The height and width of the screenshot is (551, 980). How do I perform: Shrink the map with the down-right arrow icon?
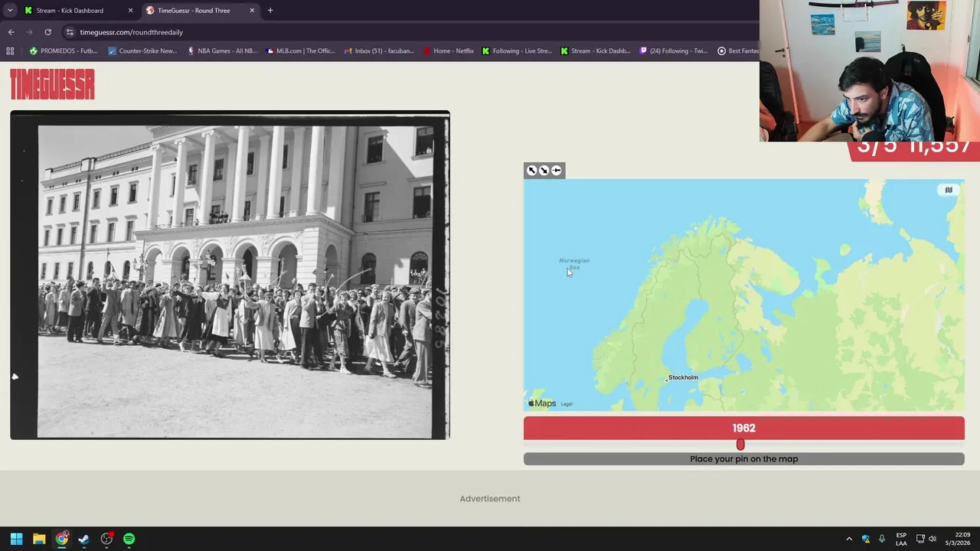click(544, 171)
